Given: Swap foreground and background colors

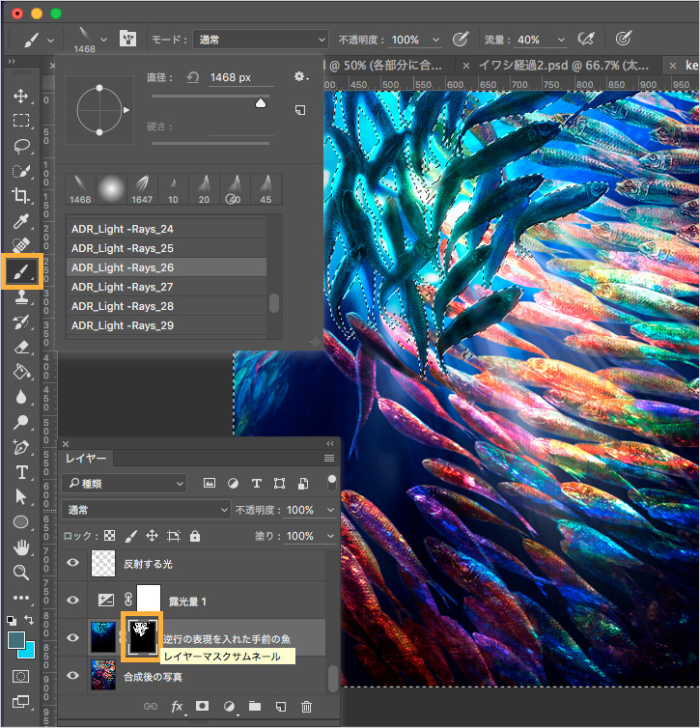Looking at the screenshot, I should coord(29,619).
